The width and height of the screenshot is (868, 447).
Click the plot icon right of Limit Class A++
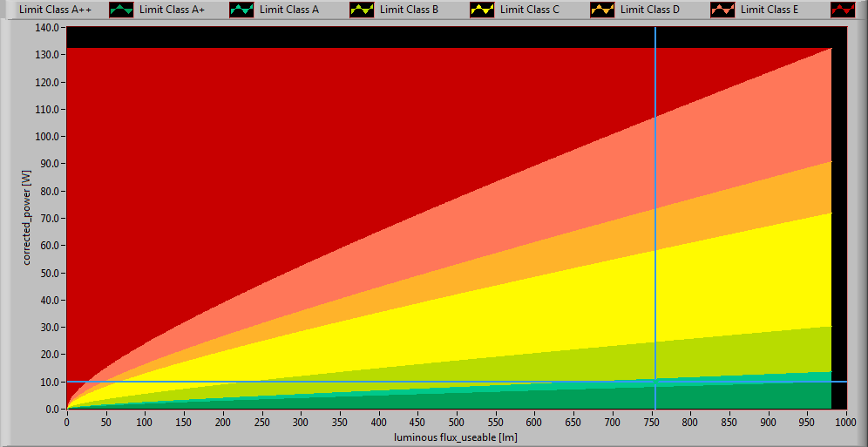pyautogui.click(x=121, y=10)
